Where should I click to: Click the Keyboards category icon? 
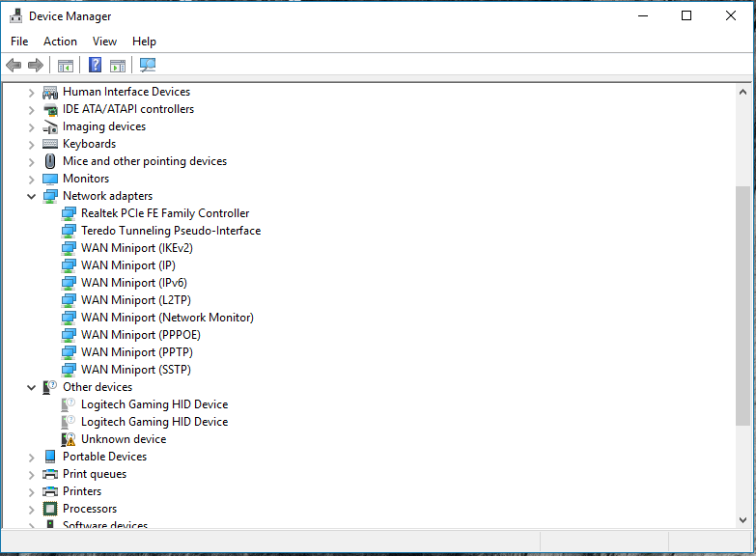(50, 144)
